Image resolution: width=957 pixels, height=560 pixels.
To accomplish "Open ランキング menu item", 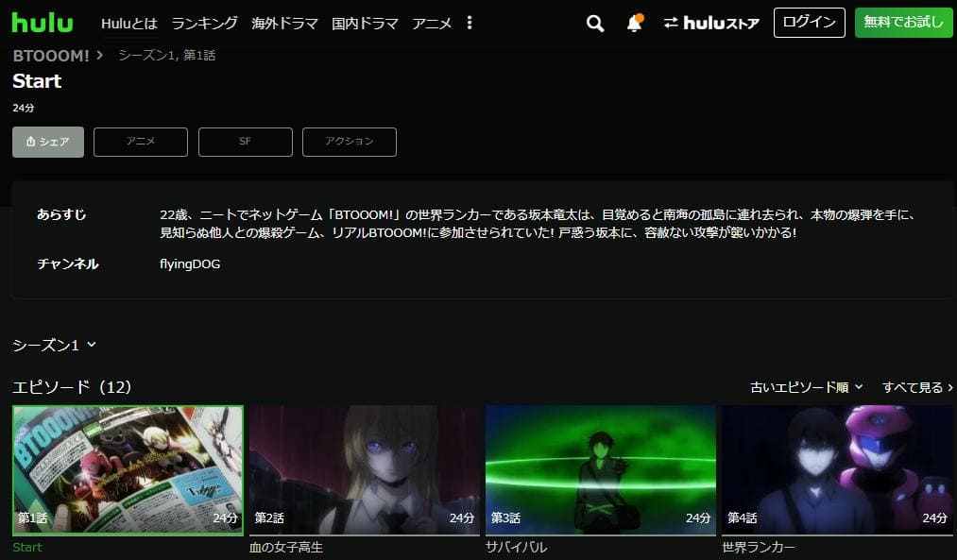I will 204,24.
